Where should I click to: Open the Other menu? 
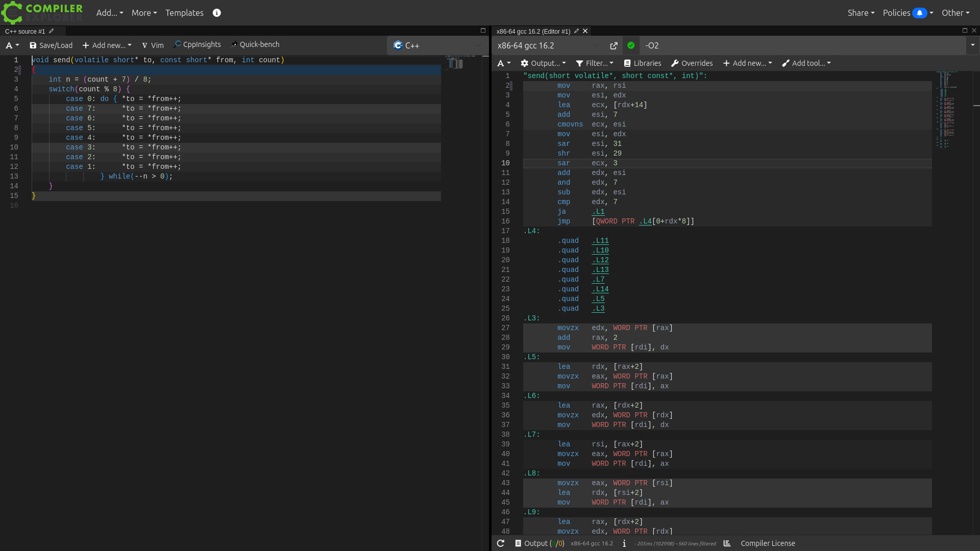(955, 13)
